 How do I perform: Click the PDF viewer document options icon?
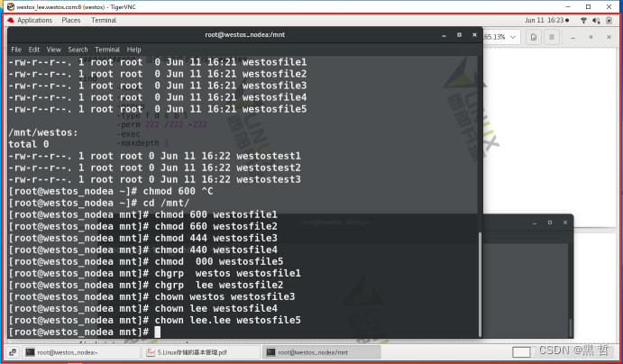534,37
